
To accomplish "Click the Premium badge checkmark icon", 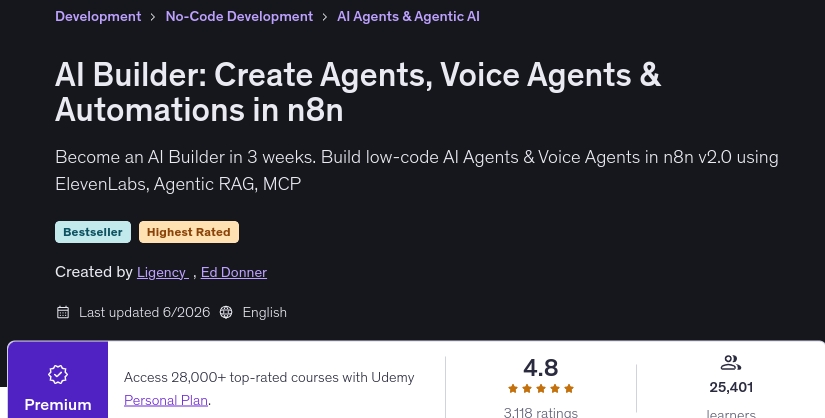I will click(x=58, y=374).
